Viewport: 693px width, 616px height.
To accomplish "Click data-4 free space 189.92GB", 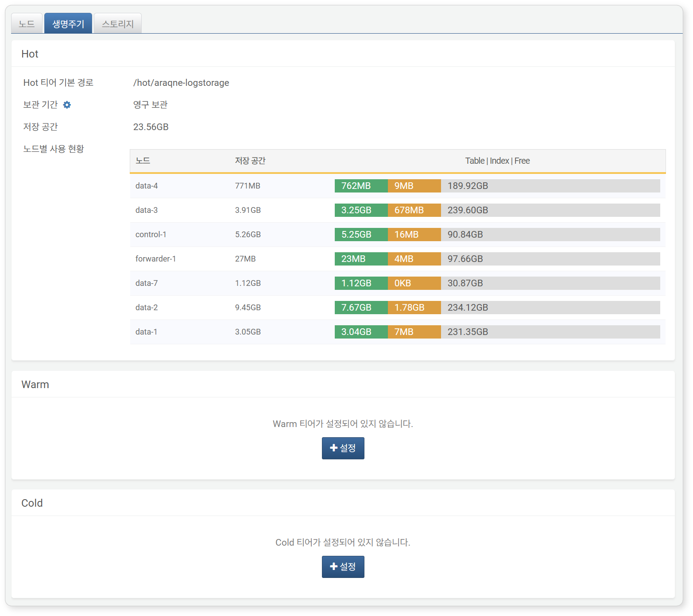I will pyautogui.click(x=550, y=186).
